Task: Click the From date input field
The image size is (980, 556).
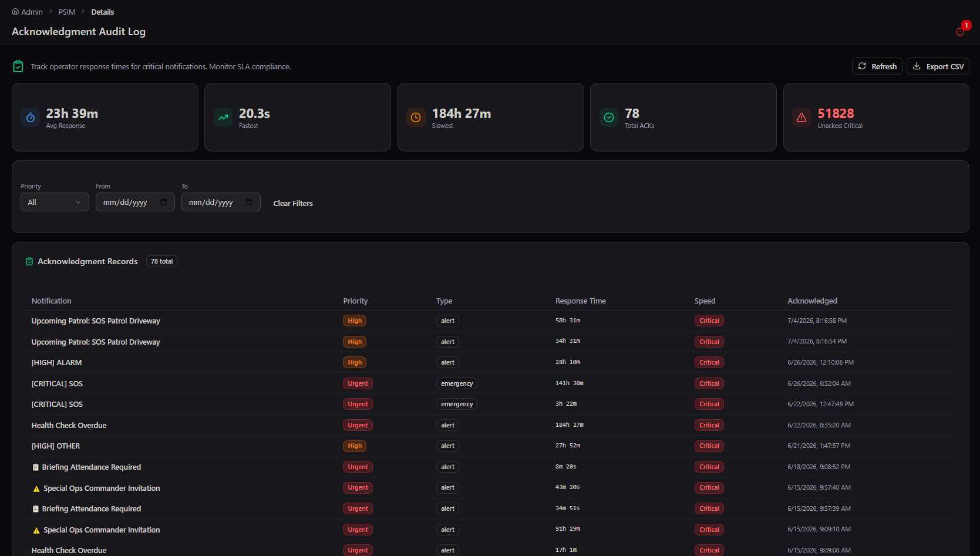Action: click(135, 202)
